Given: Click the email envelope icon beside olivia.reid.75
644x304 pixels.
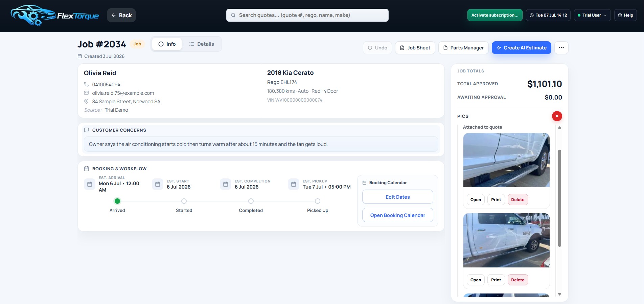Looking at the screenshot, I should 86,93.
